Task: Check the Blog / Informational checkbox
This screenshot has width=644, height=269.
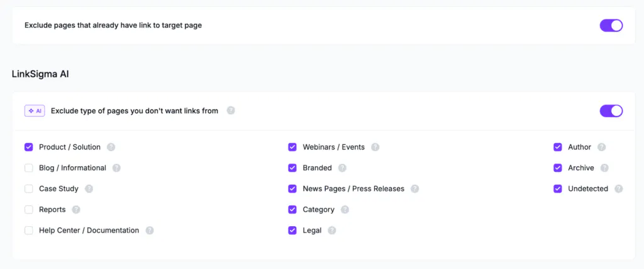Action: click(29, 168)
